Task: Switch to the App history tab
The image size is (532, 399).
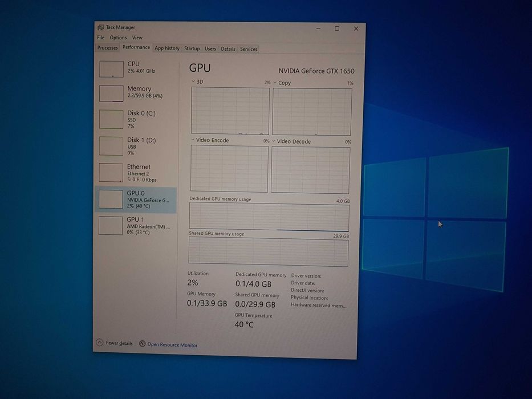Action: click(167, 48)
